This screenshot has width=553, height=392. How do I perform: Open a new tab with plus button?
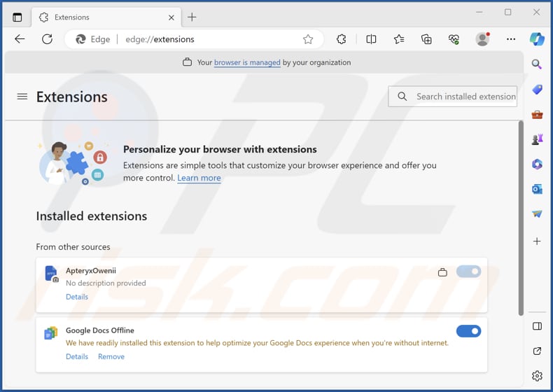pyautogui.click(x=192, y=17)
